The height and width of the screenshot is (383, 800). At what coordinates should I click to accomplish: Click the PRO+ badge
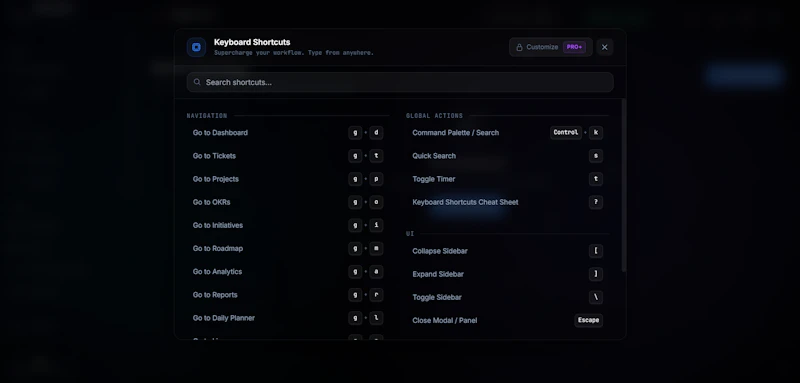(574, 47)
